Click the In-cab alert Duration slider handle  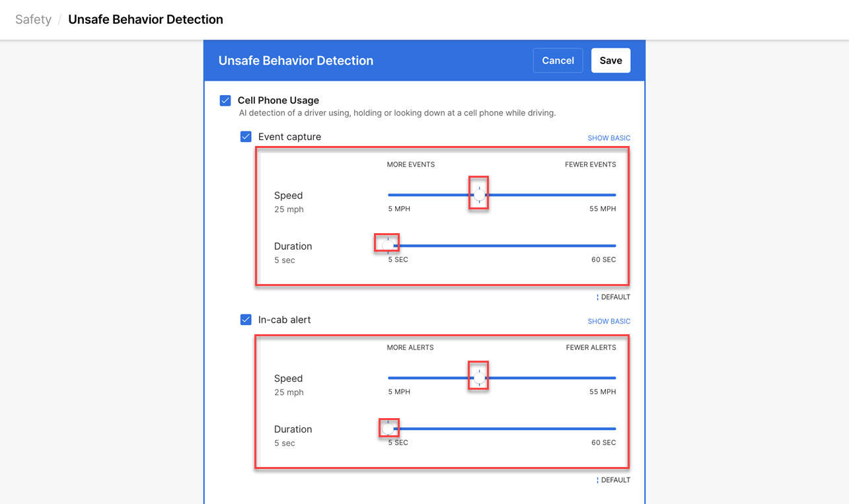pos(388,429)
